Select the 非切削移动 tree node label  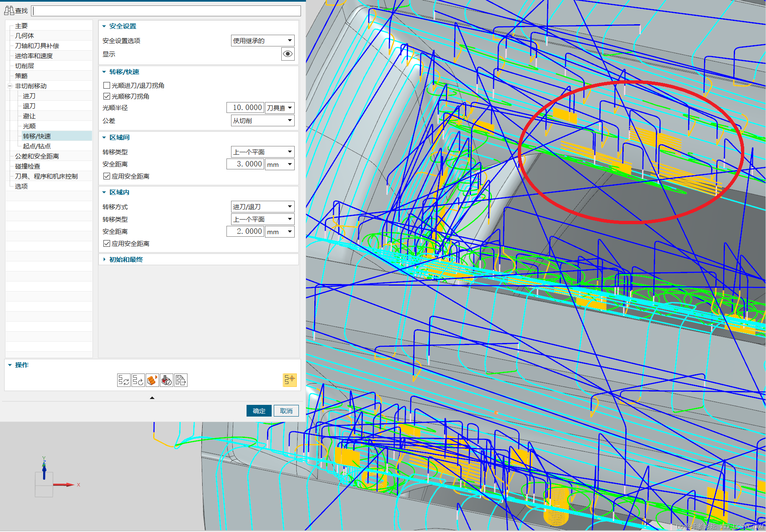coord(31,86)
